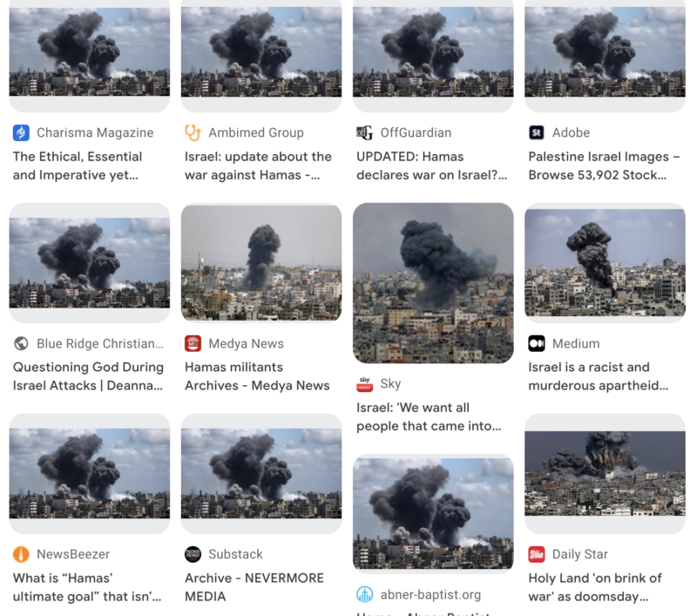The image size is (697, 616).
Task: Click the abner-baptist.org site icon
Action: 364,595
